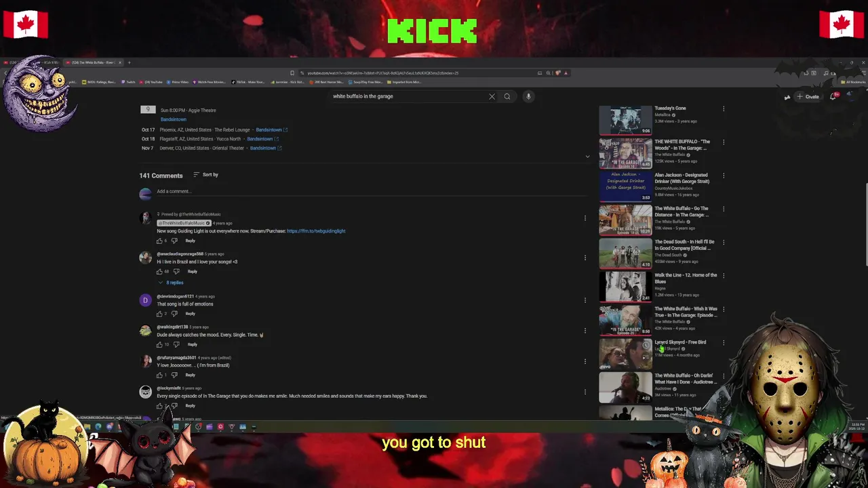Open options menu for anaclaudiagonzaga568 comment
The width and height of the screenshot is (868, 488).
pyautogui.click(x=585, y=258)
